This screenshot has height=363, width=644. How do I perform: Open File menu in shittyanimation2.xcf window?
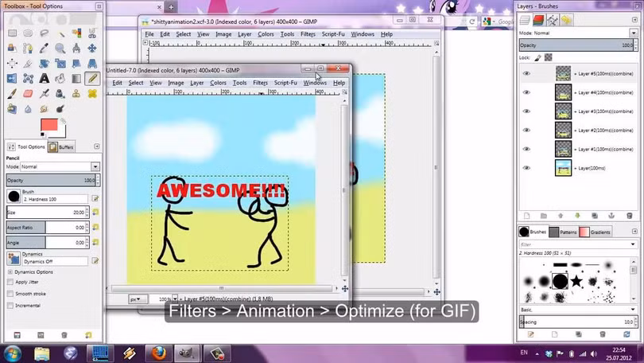(149, 34)
